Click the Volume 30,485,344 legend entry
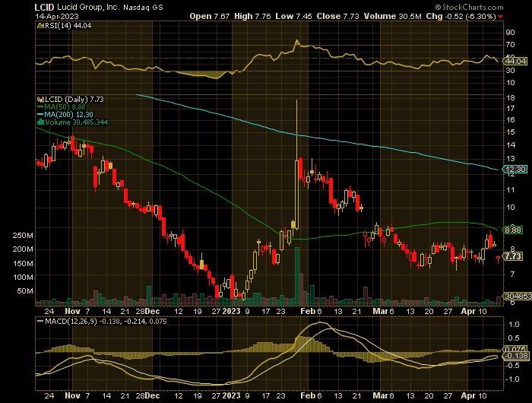Image resolution: width=532 pixels, height=403 pixels. (76, 122)
